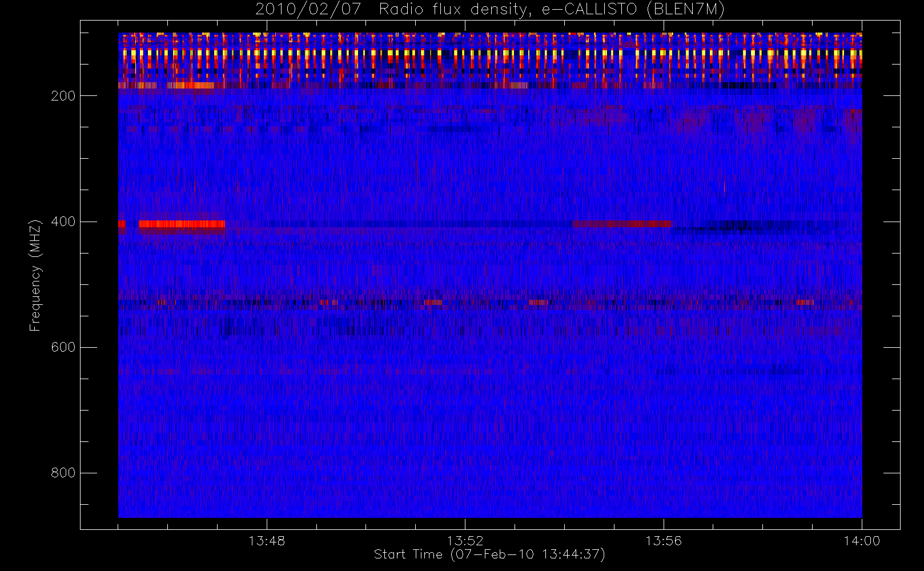Click the 800 frequency tick label
Image resolution: width=924 pixels, height=571 pixels.
(x=63, y=473)
